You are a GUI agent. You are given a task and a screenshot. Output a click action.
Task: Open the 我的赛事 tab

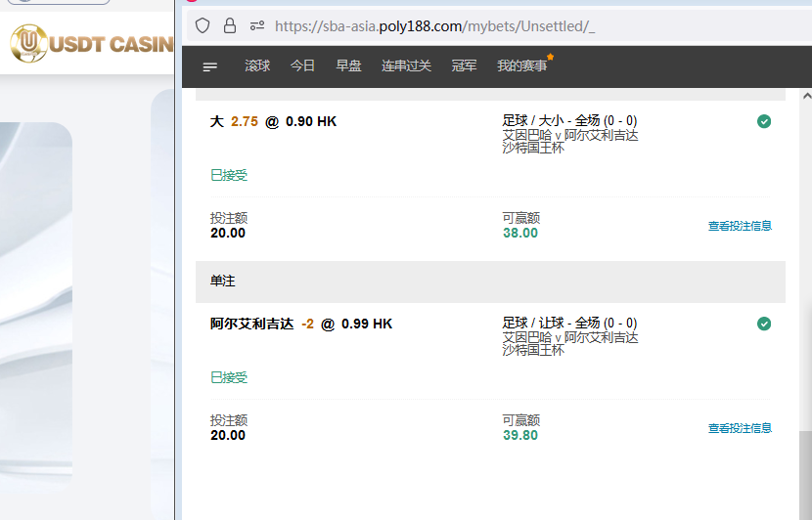tap(521, 66)
